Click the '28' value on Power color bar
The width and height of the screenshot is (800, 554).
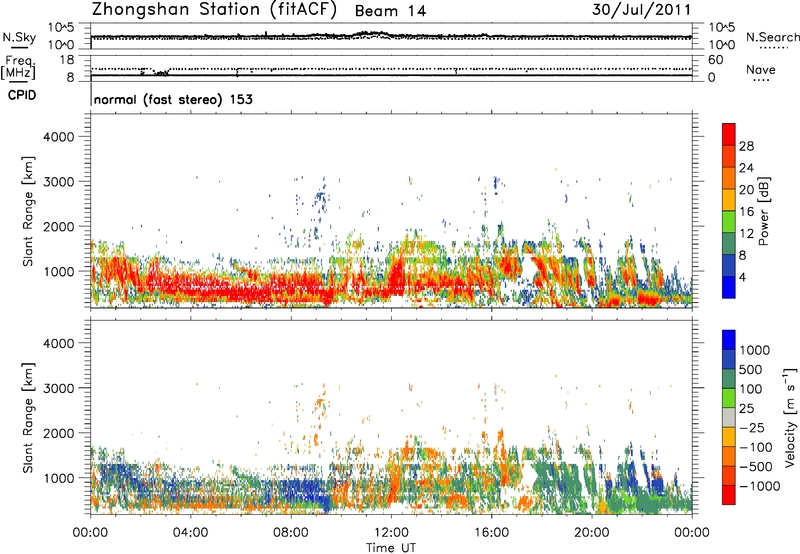tap(746, 146)
